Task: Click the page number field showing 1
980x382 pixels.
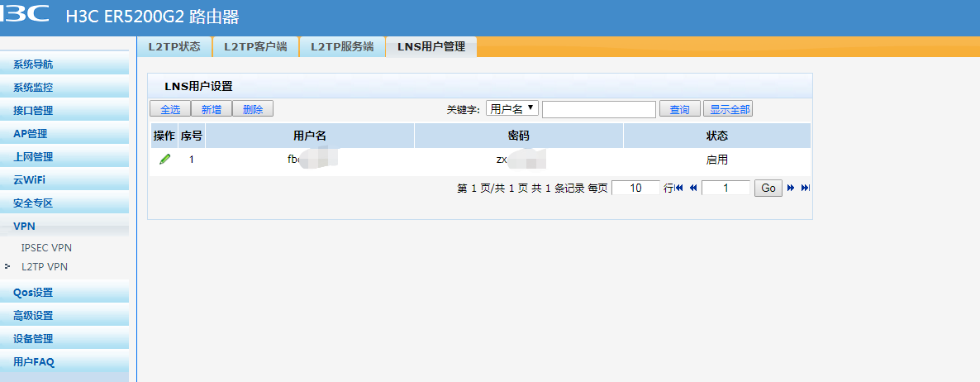Action: tap(725, 188)
